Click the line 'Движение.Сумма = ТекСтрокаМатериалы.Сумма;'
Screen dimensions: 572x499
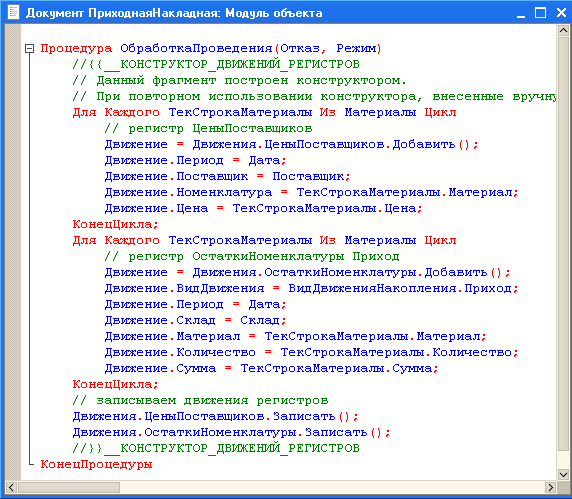tap(271, 368)
